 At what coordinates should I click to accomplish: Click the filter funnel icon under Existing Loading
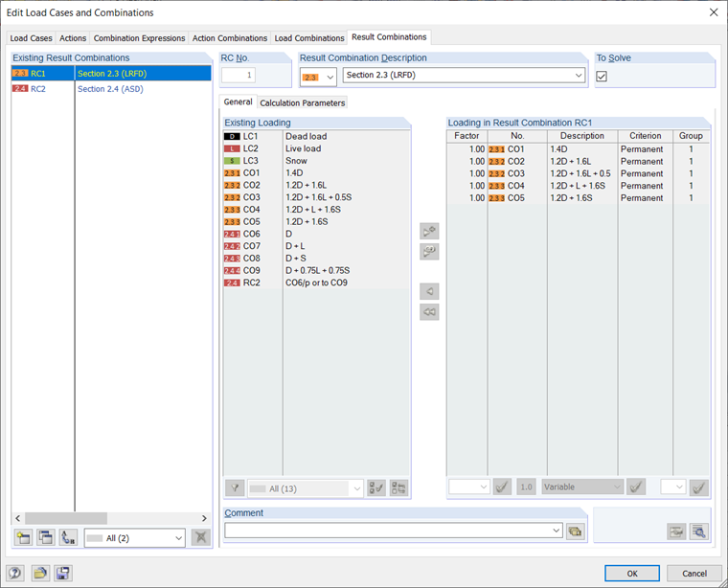tap(235, 488)
